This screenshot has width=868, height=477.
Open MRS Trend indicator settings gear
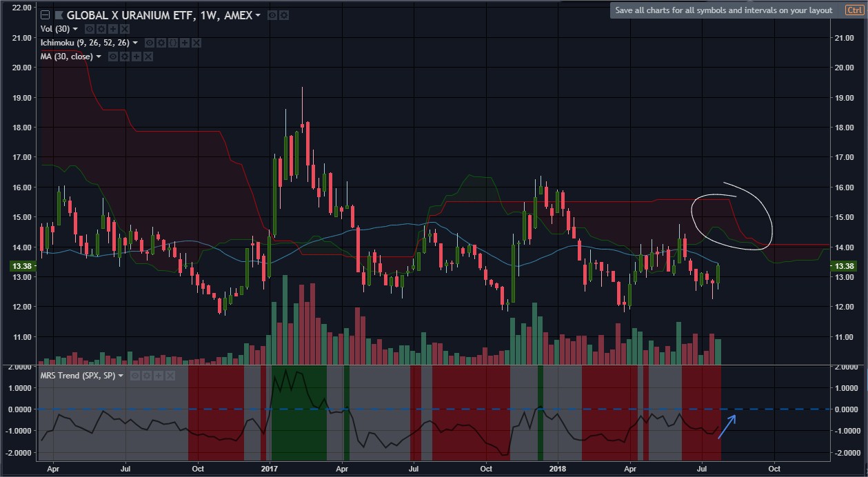[x=147, y=376]
